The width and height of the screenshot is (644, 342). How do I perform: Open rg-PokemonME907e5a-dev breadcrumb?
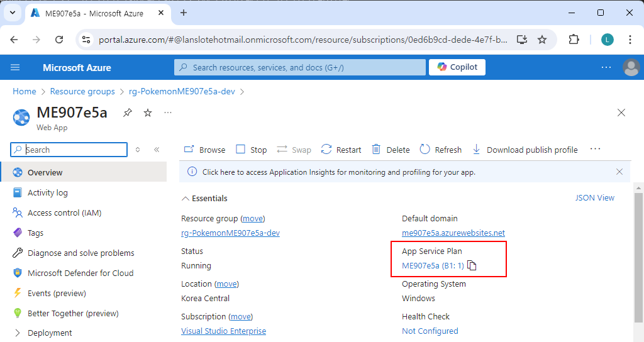(182, 91)
